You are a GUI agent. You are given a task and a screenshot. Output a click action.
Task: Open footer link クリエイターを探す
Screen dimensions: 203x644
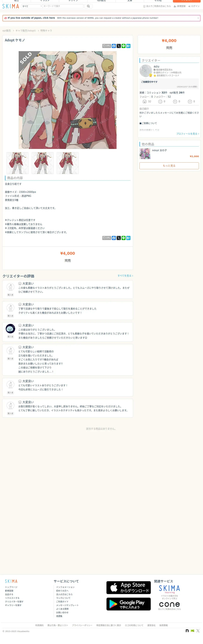[14, 602]
